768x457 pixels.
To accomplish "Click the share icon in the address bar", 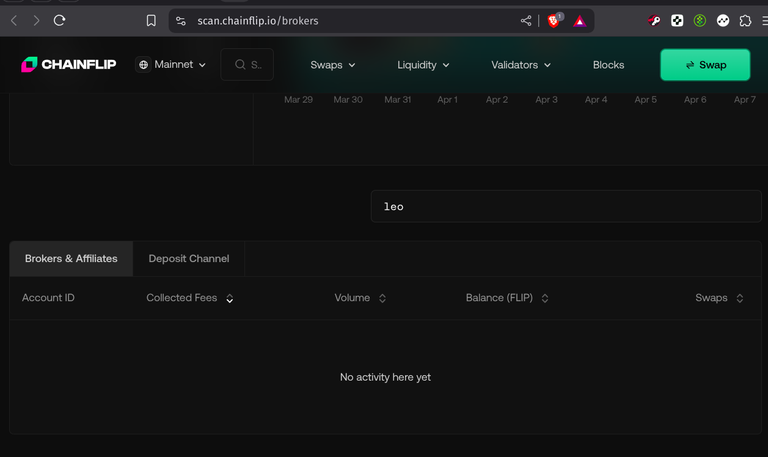I will click(x=526, y=21).
